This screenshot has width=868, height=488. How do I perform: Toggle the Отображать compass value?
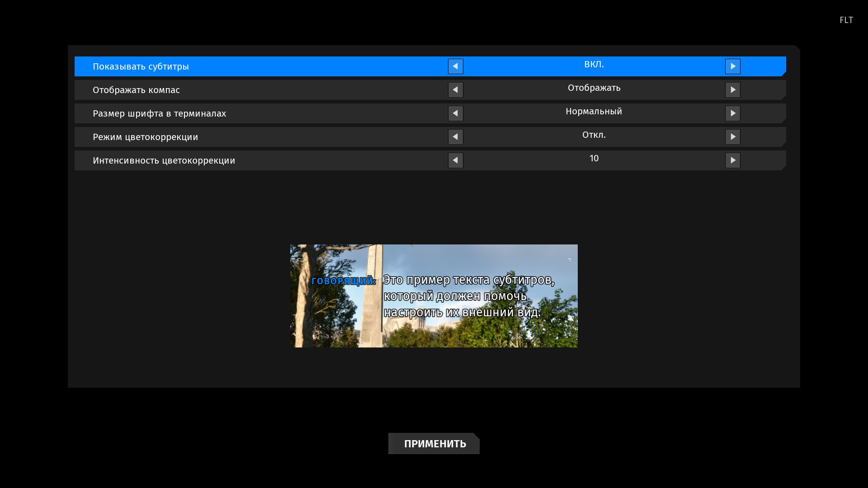pos(594,88)
